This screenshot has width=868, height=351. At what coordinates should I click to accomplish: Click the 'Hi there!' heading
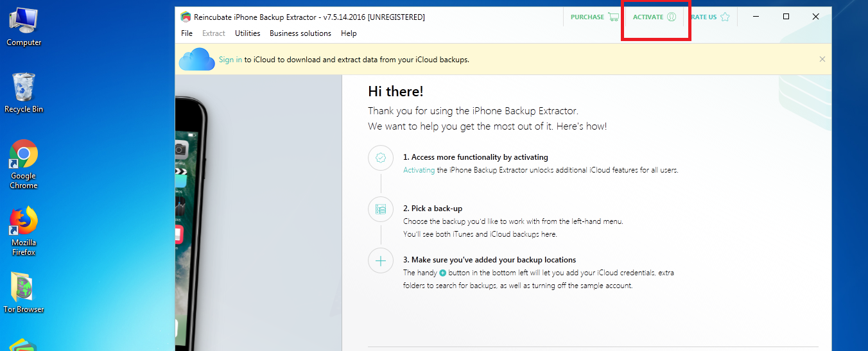(x=395, y=92)
